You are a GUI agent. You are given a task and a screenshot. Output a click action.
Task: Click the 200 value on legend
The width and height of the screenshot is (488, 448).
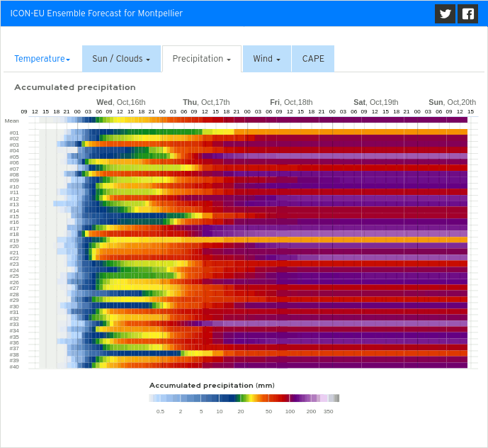(x=311, y=411)
